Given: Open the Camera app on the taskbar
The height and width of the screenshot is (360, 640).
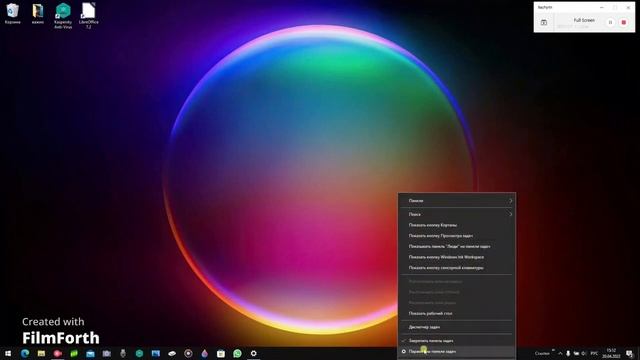Looking at the screenshot, I should point(107,353).
